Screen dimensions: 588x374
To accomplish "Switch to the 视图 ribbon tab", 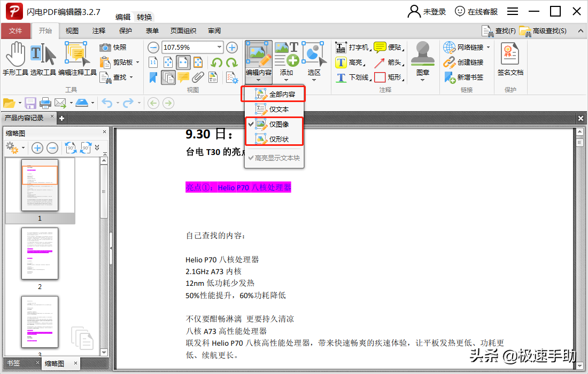I will (72, 30).
